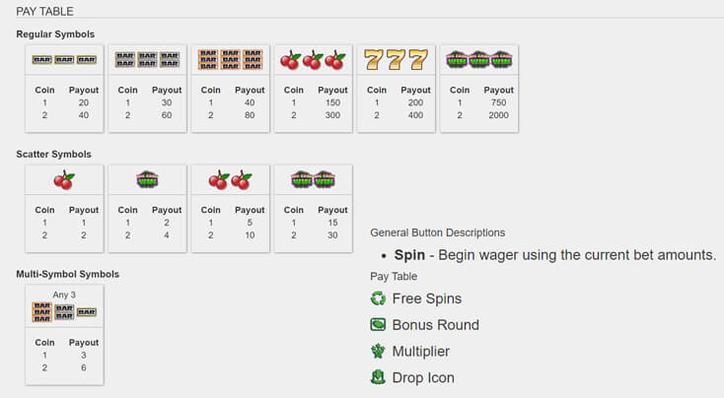Click the PAY TABLE heading
Viewport: 724px width, 398px height.
tap(45, 11)
